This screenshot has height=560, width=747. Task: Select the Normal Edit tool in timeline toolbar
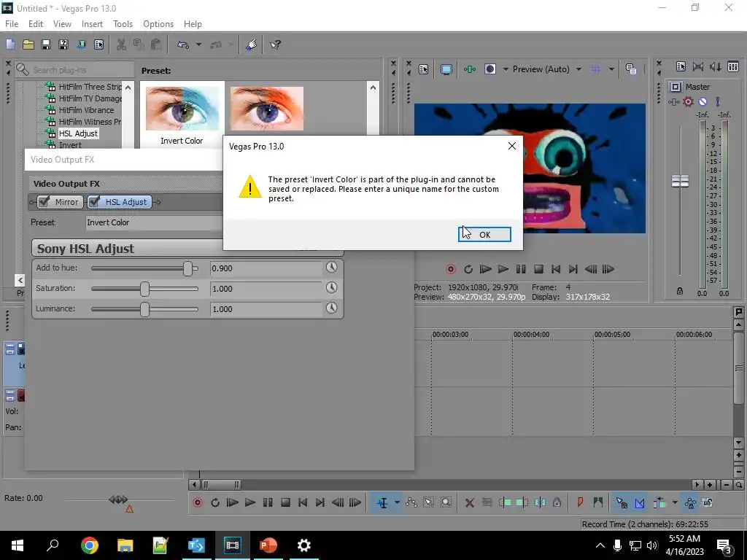coord(382,503)
